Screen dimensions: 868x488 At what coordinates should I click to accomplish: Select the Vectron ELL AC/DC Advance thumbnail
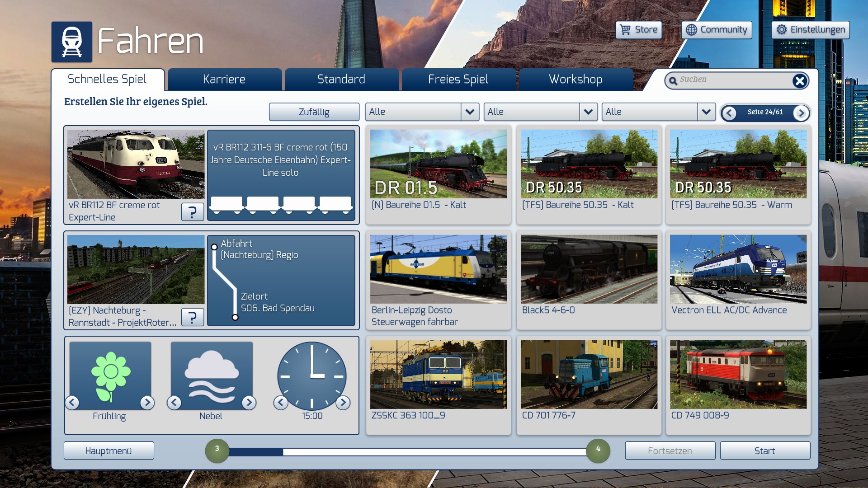click(x=738, y=269)
